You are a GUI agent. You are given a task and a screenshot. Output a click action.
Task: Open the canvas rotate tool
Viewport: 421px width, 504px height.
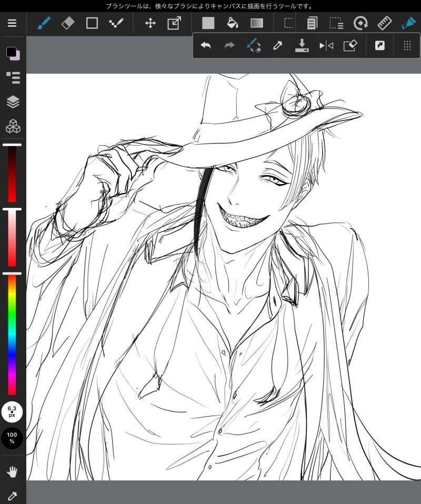pos(360,23)
